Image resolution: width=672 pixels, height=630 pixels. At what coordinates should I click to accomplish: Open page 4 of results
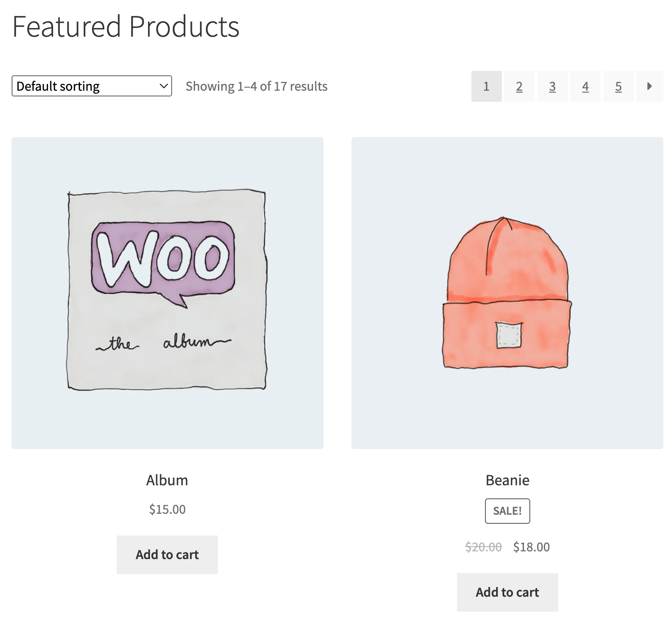pos(585,86)
